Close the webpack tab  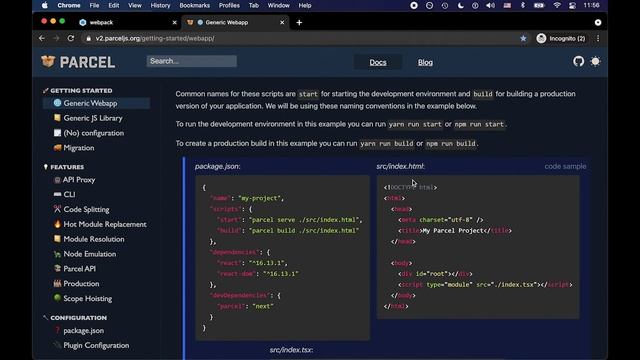coord(175,22)
